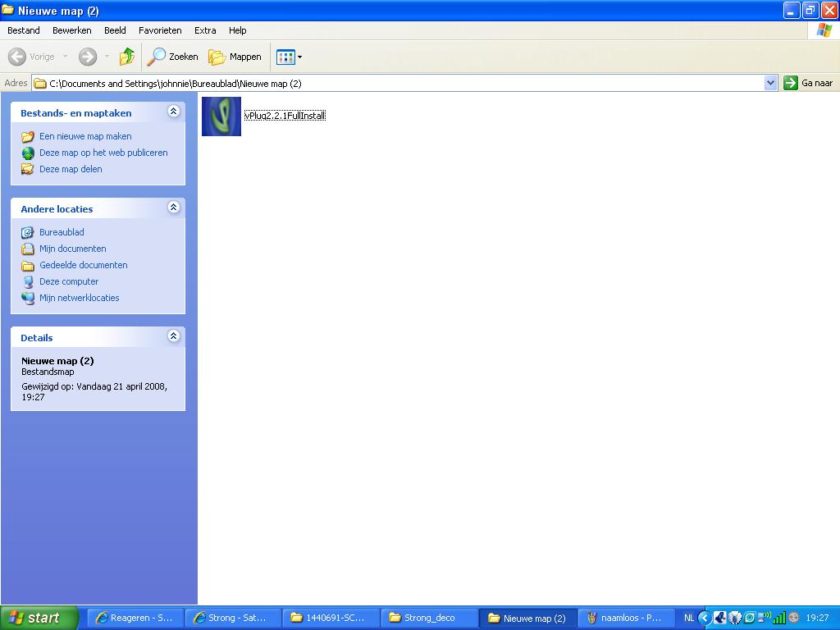Screen dimensions: 840x630
Task: Click the Windows flag logo in menu bar
Action: pyautogui.click(x=824, y=30)
